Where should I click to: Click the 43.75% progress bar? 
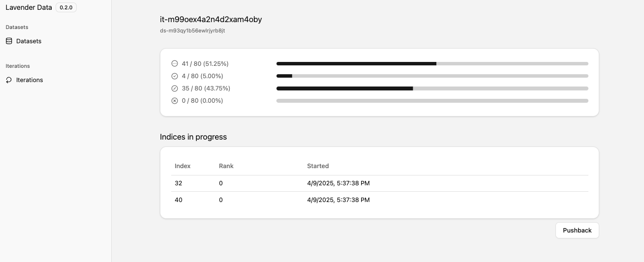pyautogui.click(x=432, y=88)
